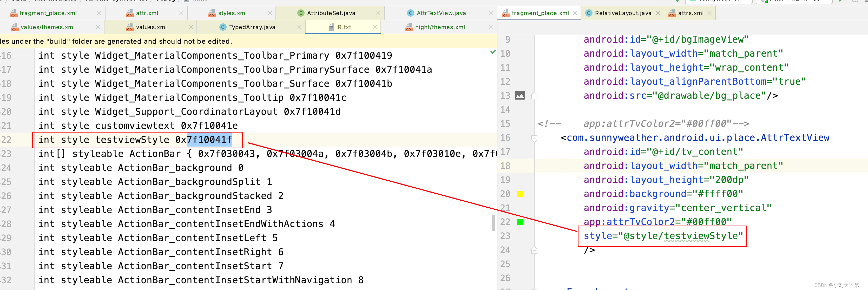868x290 pixels.
Task: Click the class icon on TypedArray.java tab
Action: [x=223, y=27]
